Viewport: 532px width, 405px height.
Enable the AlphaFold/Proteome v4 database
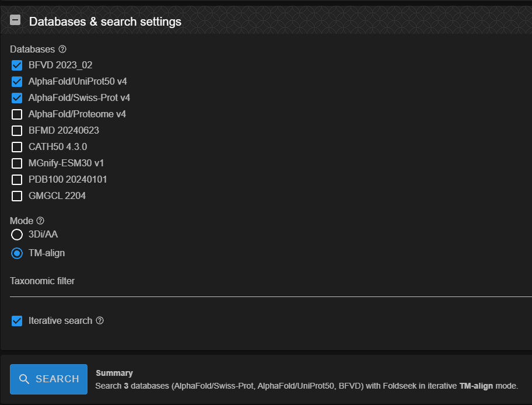tap(17, 114)
